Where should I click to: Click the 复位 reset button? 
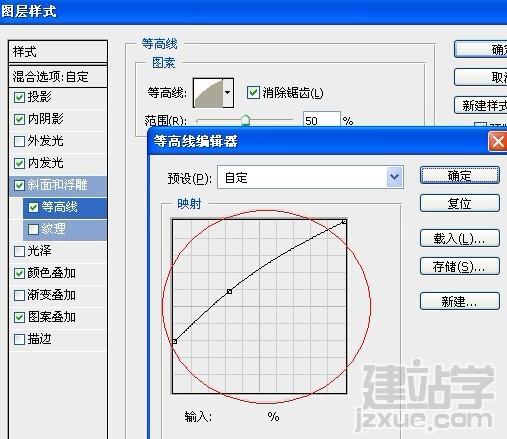pyautogui.click(x=460, y=203)
